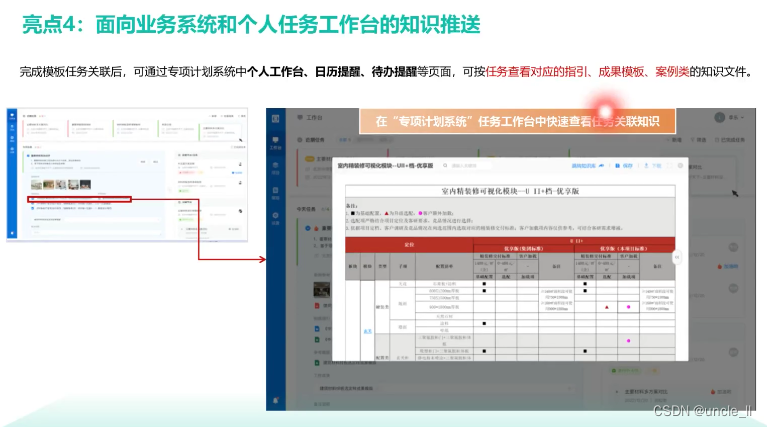The width and height of the screenshot is (767, 427).
Task: Toggle fullscreen icon in document viewer header
Action: coord(669,166)
